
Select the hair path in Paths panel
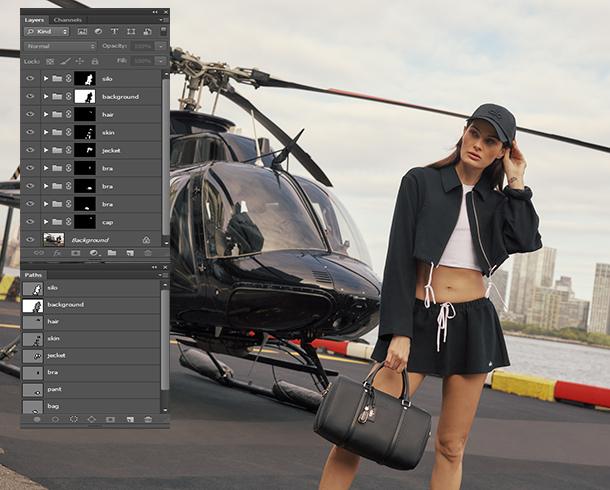(x=91, y=322)
